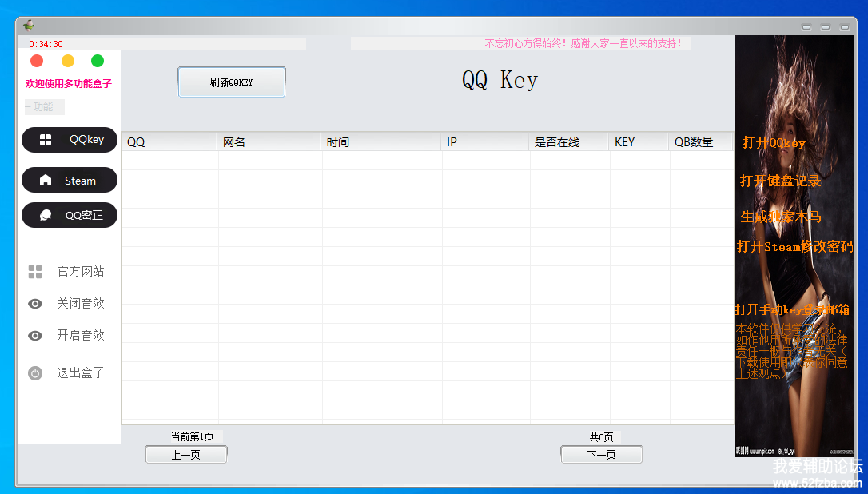Click the power icon beside 退出盒子

pyautogui.click(x=35, y=373)
